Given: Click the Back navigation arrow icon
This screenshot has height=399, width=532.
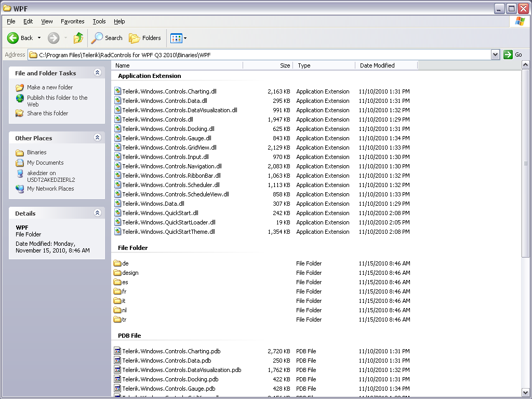Looking at the screenshot, I should point(14,38).
